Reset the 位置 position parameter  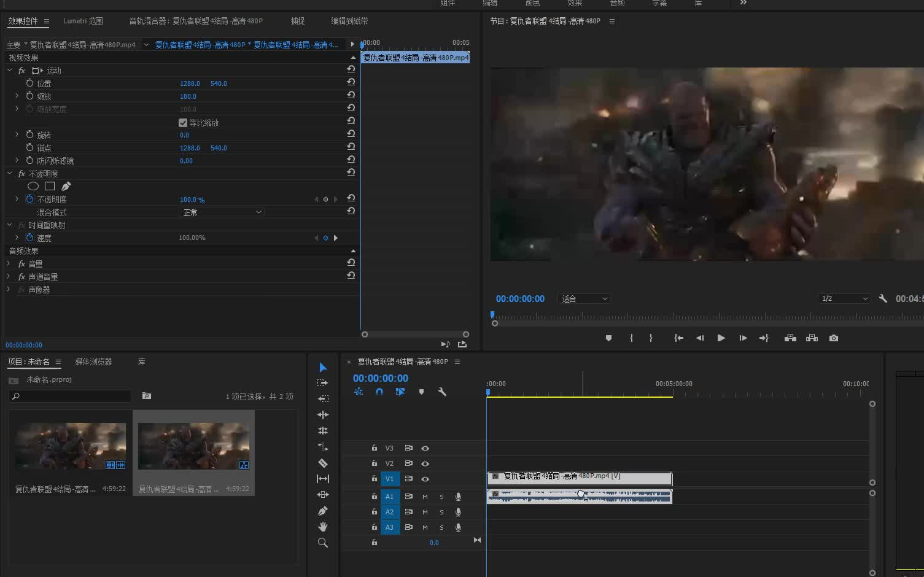pyautogui.click(x=351, y=82)
